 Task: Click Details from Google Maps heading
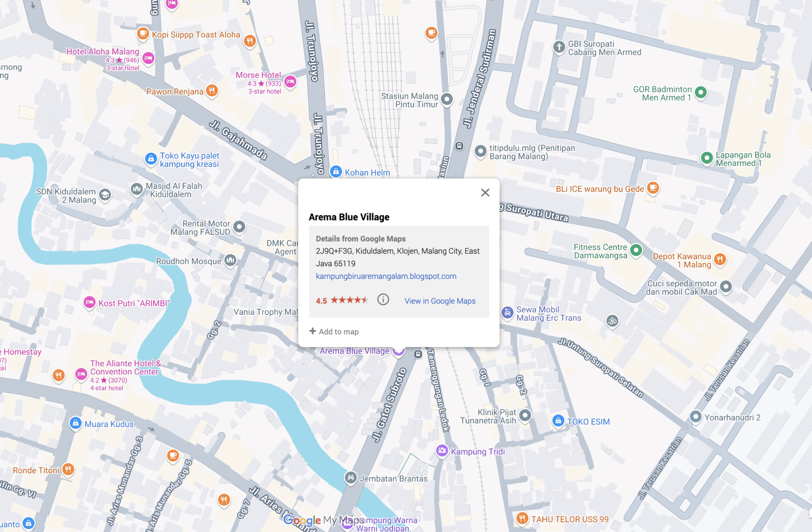(x=361, y=239)
